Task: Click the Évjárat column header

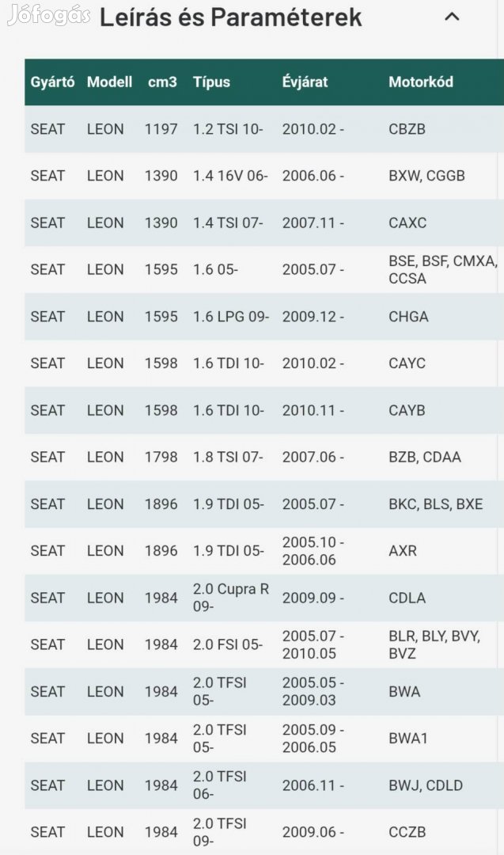Action: (305, 82)
